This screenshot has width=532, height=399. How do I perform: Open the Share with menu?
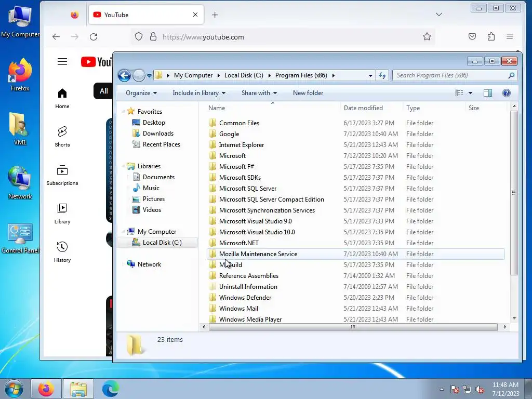pos(259,93)
